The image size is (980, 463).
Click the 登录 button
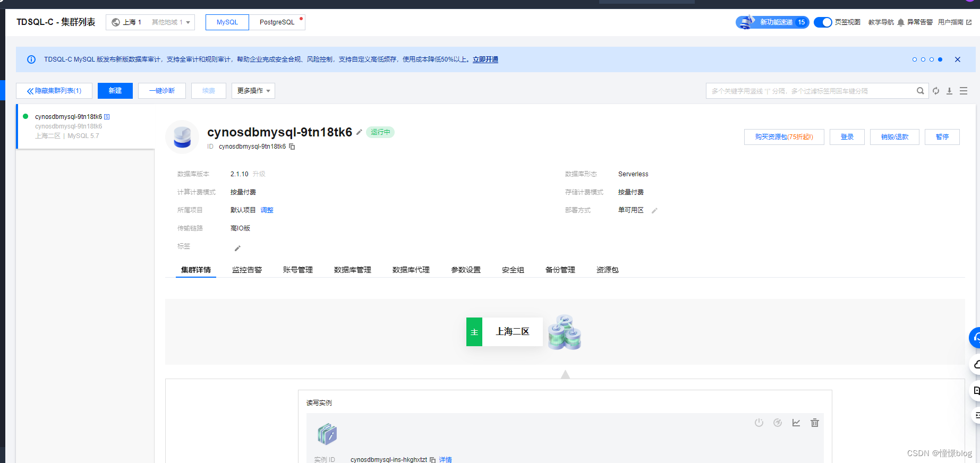pyautogui.click(x=847, y=137)
